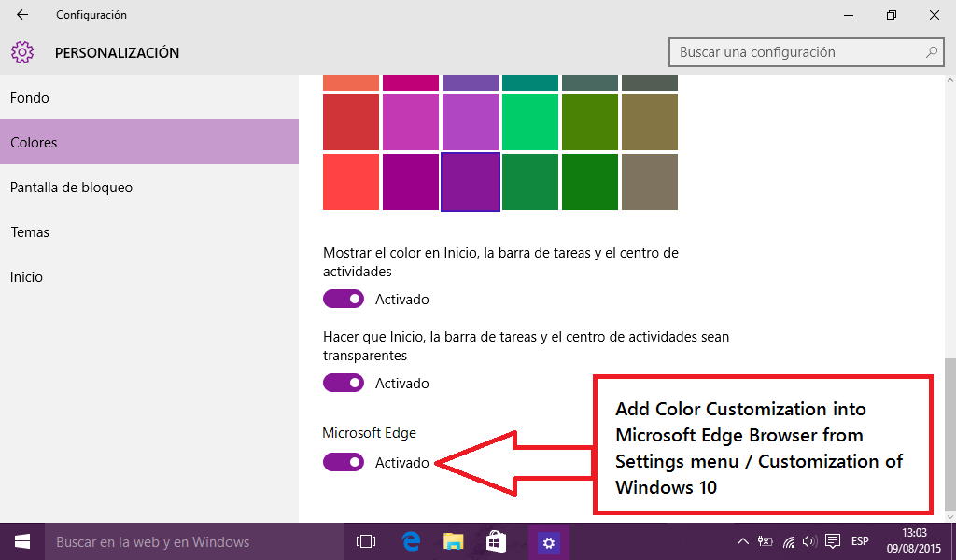Choose the dark forest green swatch in bottom row
Screen dimensions: 956x560
[590, 182]
